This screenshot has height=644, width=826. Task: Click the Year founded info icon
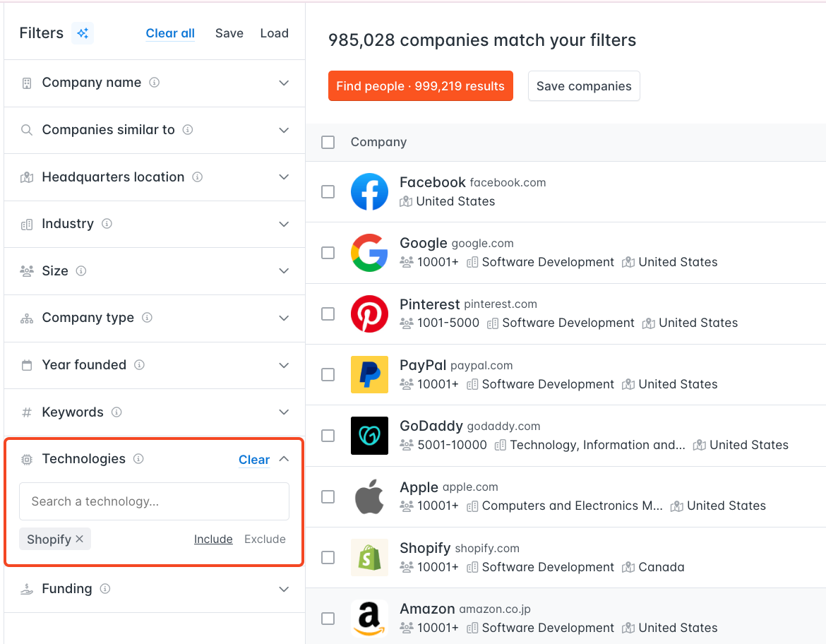coord(140,364)
